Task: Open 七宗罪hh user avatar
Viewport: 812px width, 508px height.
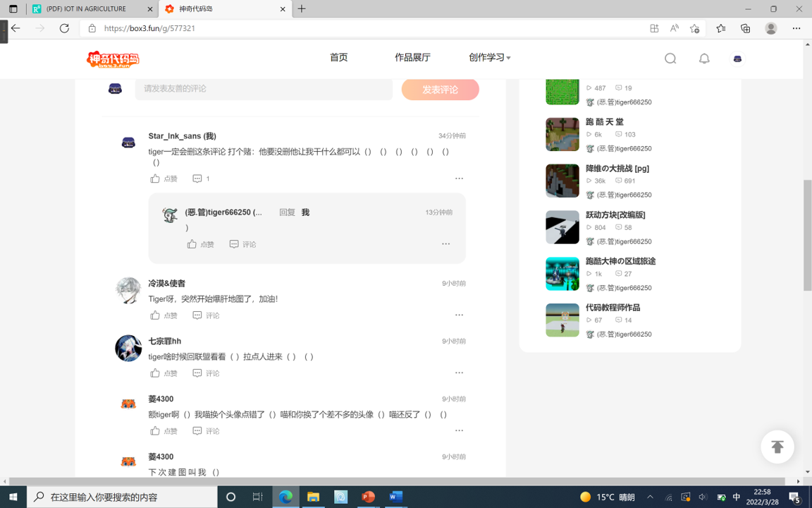Action: tap(128, 348)
